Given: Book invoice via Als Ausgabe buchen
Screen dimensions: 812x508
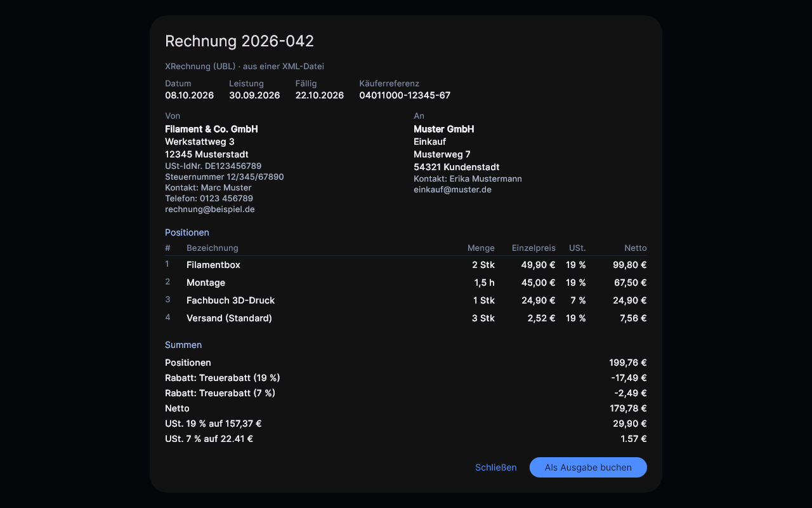Looking at the screenshot, I should click(x=588, y=467).
